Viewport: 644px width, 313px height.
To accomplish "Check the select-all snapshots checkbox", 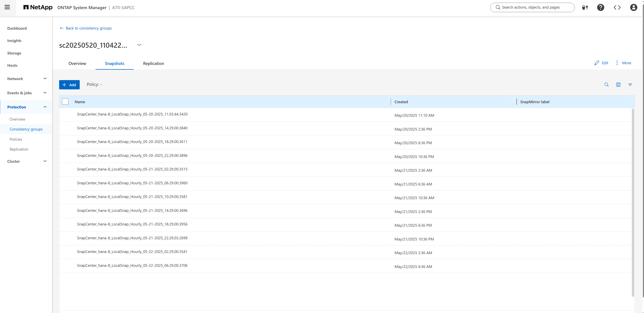I will (65, 102).
